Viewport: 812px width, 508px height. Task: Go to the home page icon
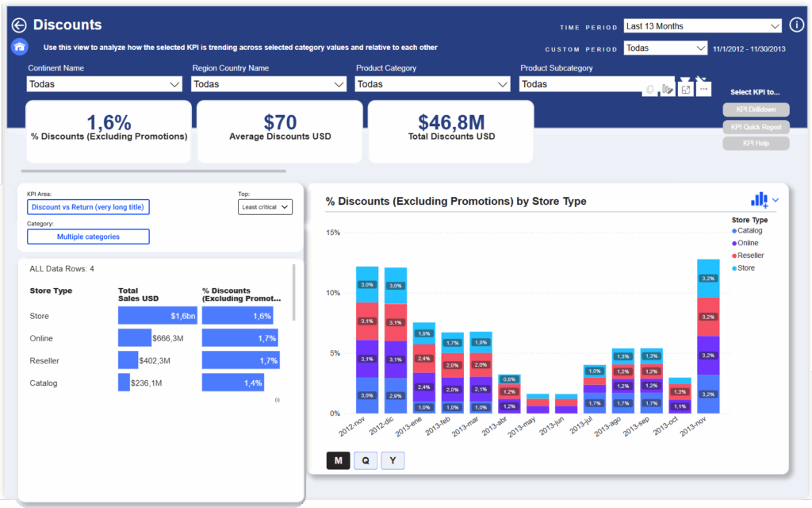(19, 48)
